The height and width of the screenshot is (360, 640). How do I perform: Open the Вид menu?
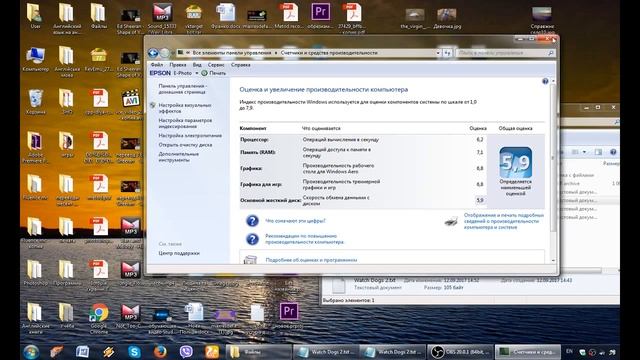(x=197, y=65)
